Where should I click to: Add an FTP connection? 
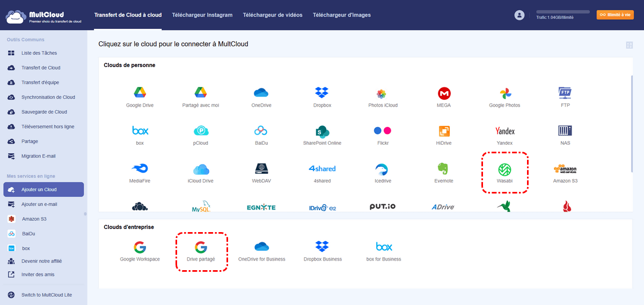coord(565,97)
